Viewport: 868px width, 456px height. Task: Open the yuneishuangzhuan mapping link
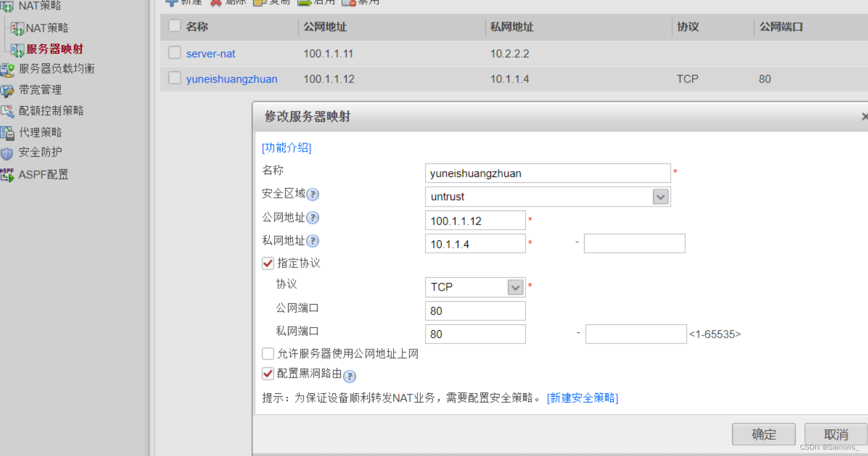pos(232,79)
